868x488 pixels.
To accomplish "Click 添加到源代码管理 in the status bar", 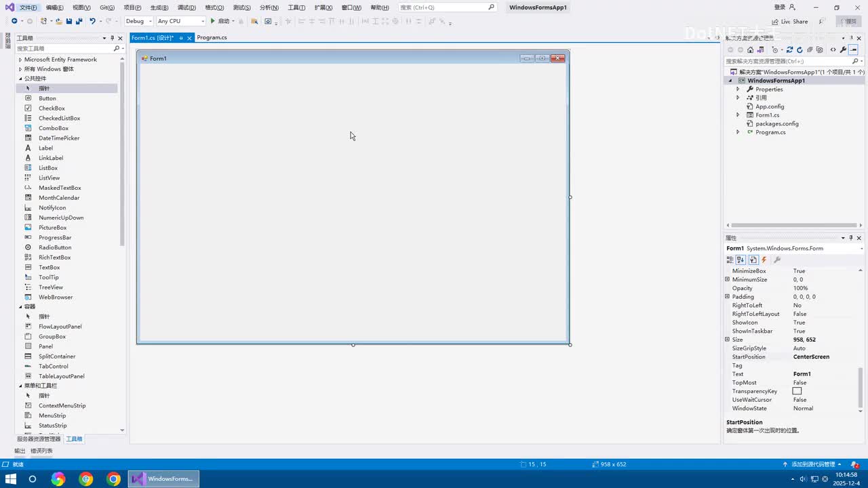I will 812,464.
